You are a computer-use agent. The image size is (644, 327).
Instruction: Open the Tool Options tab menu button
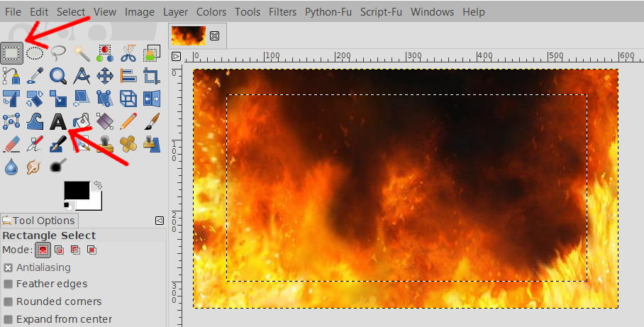point(160,221)
